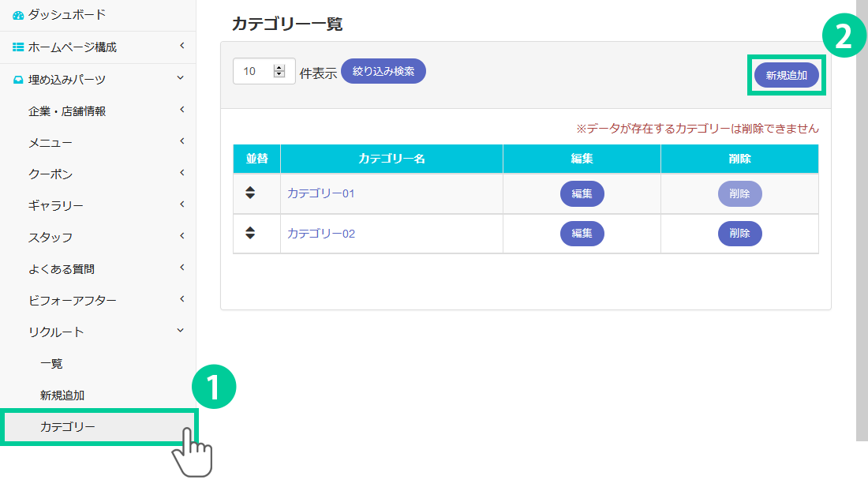Open the カテゴリー02 name link
This screenshot has width=868, height=491.
tap(321, 234)
